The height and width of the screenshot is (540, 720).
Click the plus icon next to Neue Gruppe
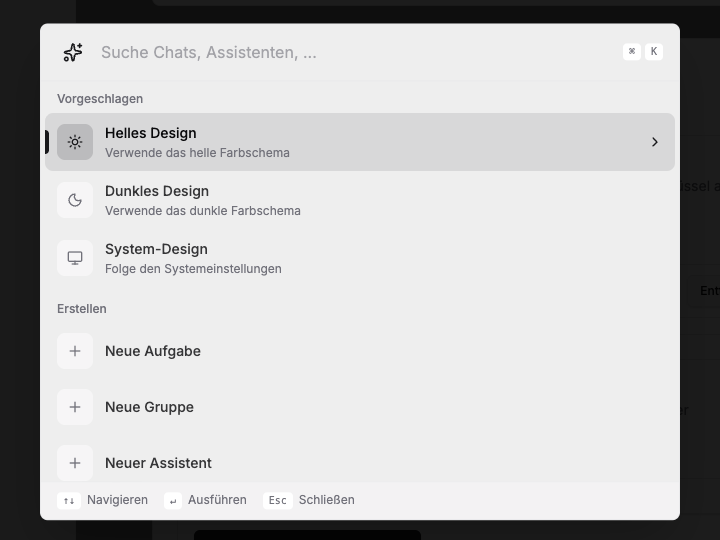75,407
